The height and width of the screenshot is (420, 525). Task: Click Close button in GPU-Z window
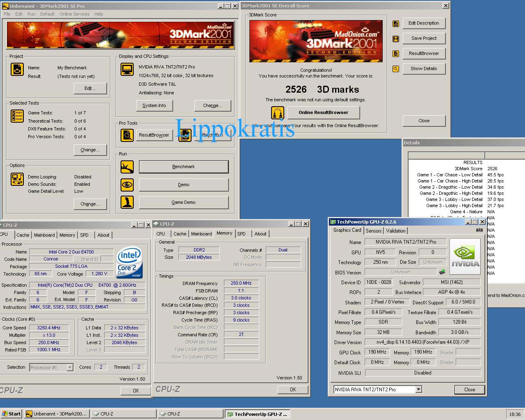[x=469, y=390]
